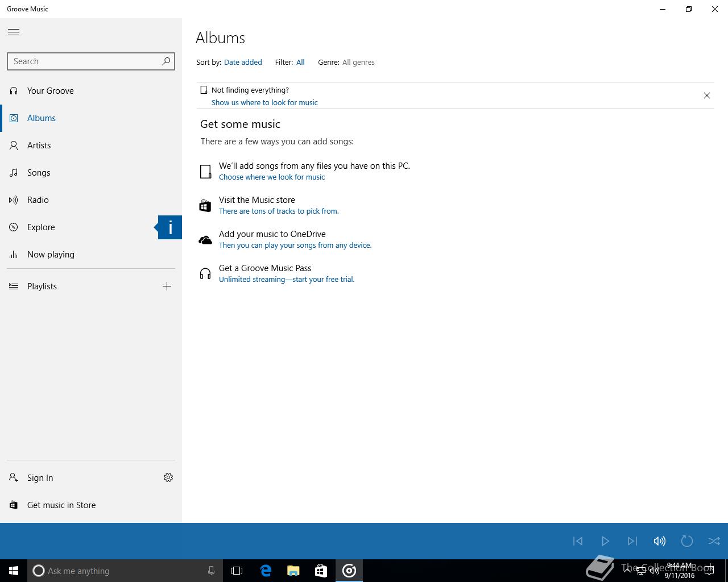Screen dimensions: 728x582
Task: Click the PC device icon beside files text
Action: tap(205, 172)
